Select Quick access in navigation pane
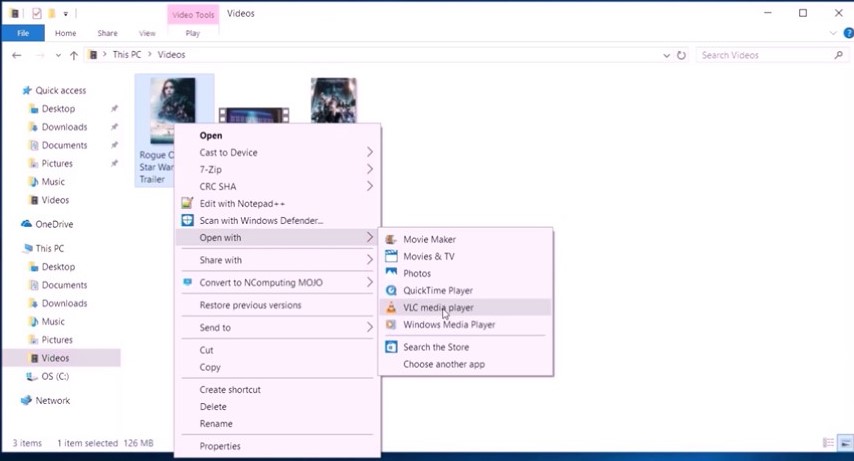 (60, 90)
